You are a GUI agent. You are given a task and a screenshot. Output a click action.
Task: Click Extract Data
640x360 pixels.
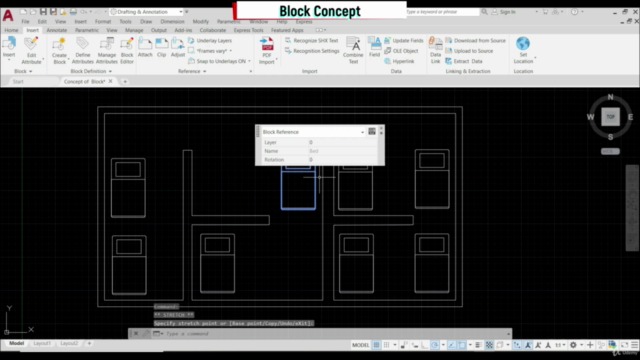tap(464, 61)
